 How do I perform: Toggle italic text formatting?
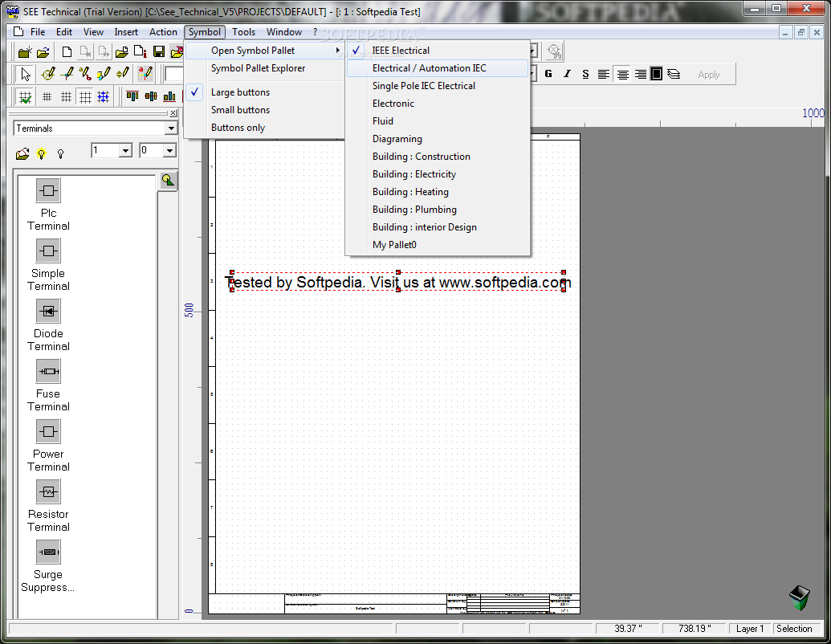click(x=567, y=74)
